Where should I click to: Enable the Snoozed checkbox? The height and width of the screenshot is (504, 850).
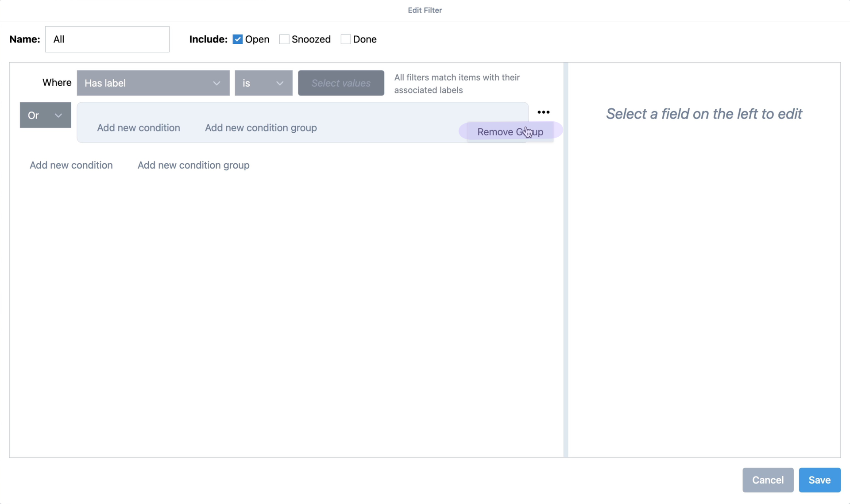[x=284, y=39]
